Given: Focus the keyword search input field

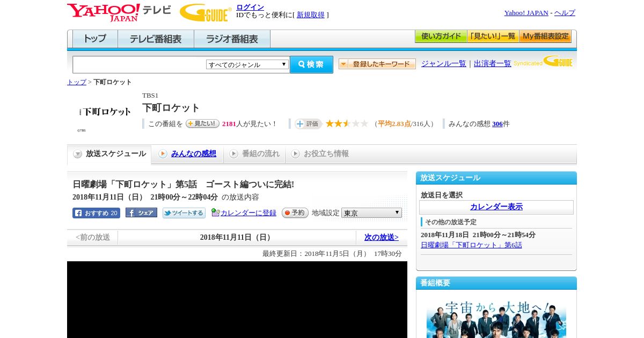Looking at the screenshot, I should coord(139,65).
